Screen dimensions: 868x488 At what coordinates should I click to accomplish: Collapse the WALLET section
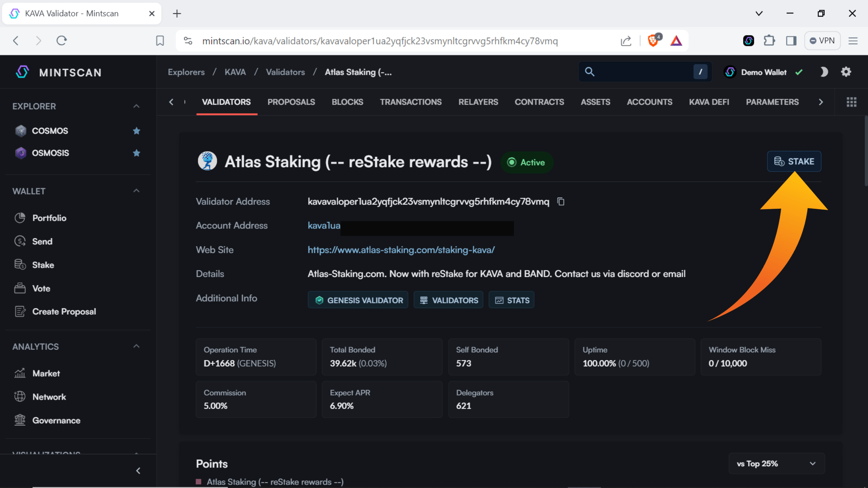(x=136, y=191)
